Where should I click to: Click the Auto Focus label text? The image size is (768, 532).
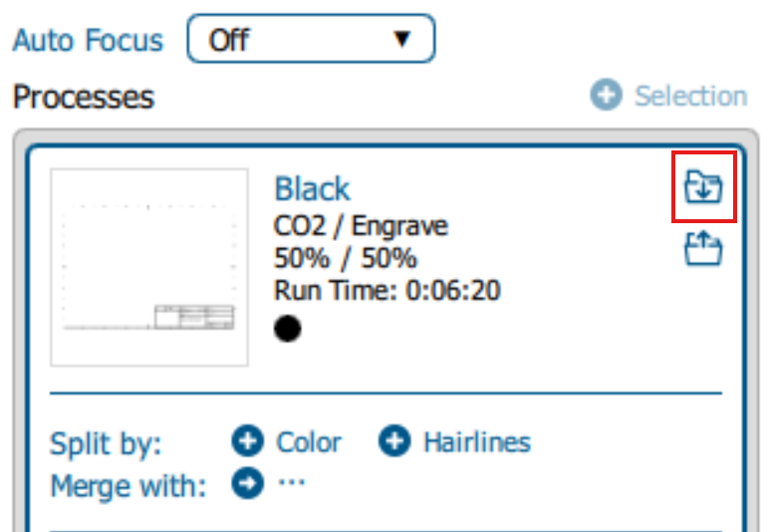(x=89, y=40)
